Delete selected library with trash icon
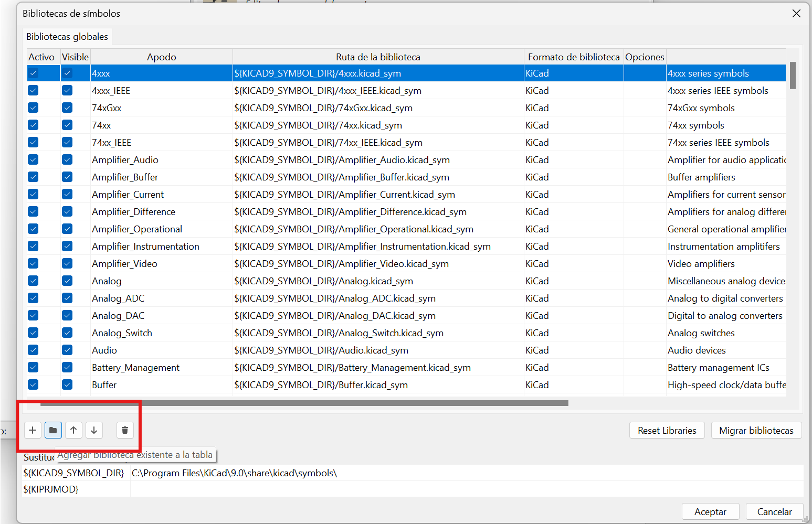This screenshot has height=524, width=812. click(x=125, y=430)
